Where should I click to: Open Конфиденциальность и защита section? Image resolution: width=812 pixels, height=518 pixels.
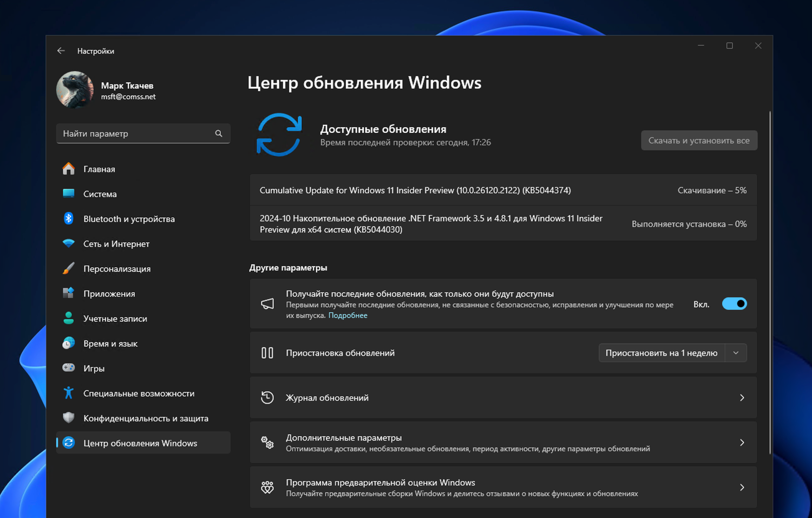coord(143,418)
